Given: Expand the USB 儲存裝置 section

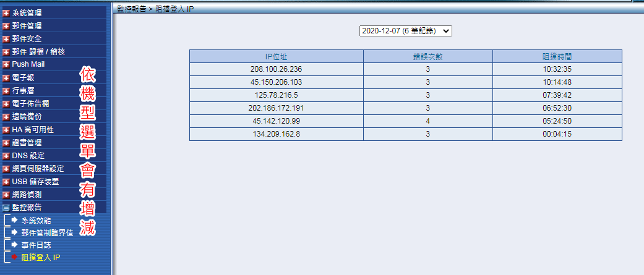Looking at the screenshot, I should (35, 181).
